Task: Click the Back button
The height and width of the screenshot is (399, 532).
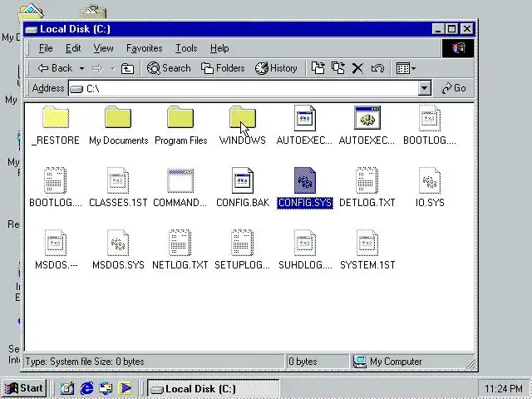Action: coord(56,68)
